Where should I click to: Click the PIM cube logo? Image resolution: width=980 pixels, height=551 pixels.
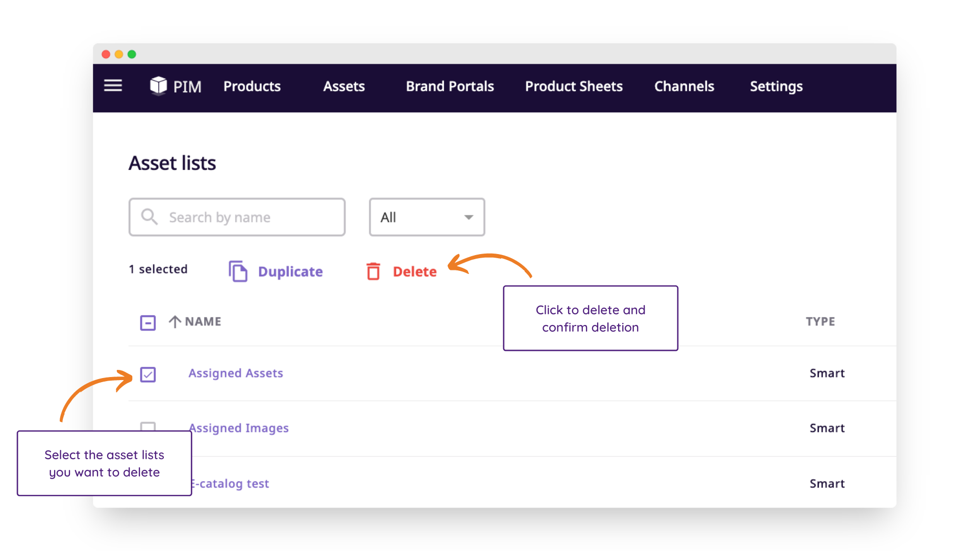(158, 86)
